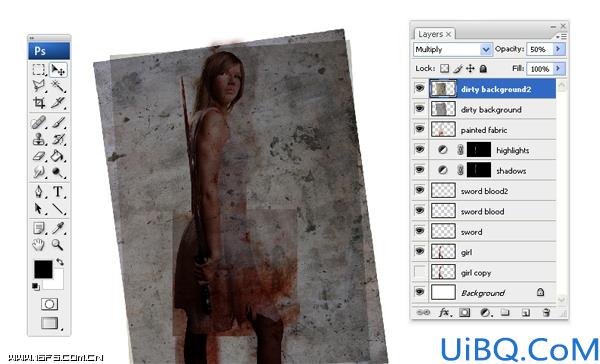The width and height of the screenshot is (600, 364).
Task: Open the Multiply blend mode dropdown
Action: point(452,49)
